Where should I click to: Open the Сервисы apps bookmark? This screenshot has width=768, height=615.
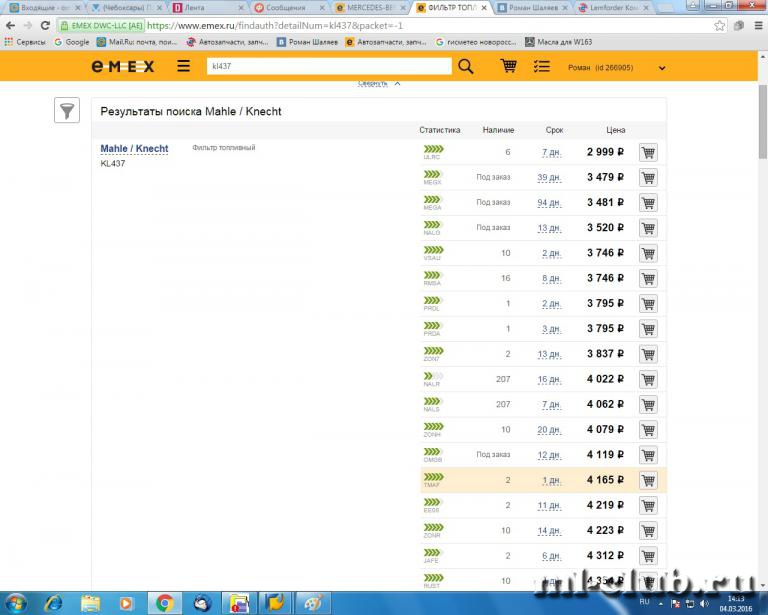24,42
